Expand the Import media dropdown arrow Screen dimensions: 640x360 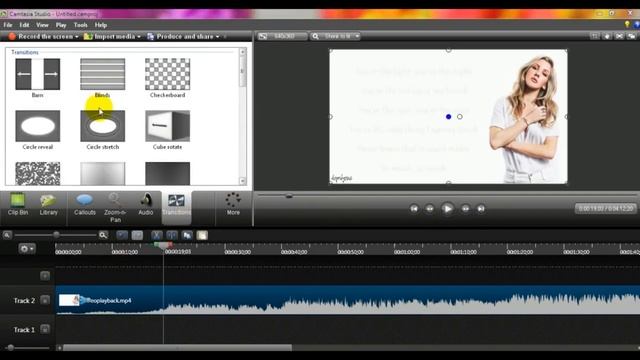point(139,37)
